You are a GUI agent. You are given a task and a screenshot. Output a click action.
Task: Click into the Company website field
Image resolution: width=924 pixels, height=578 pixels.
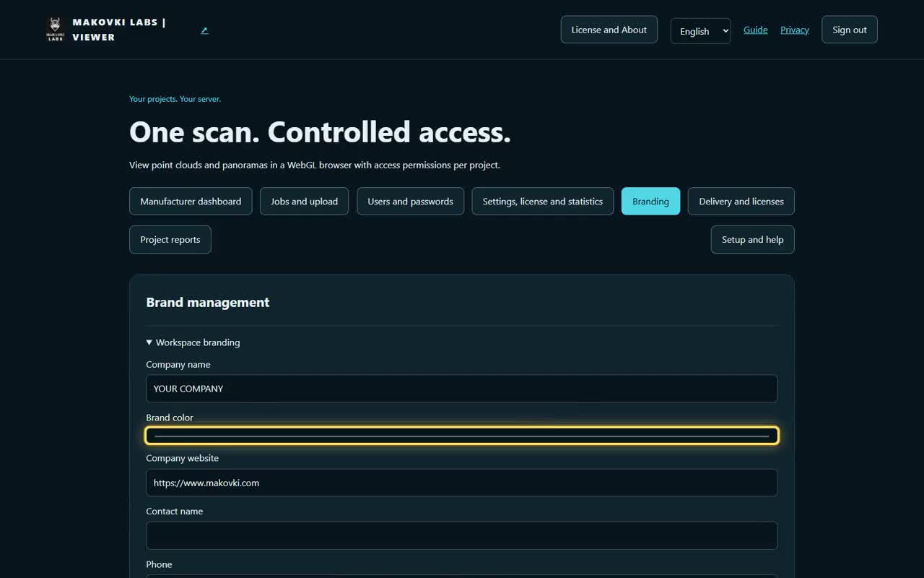point(462,483)
